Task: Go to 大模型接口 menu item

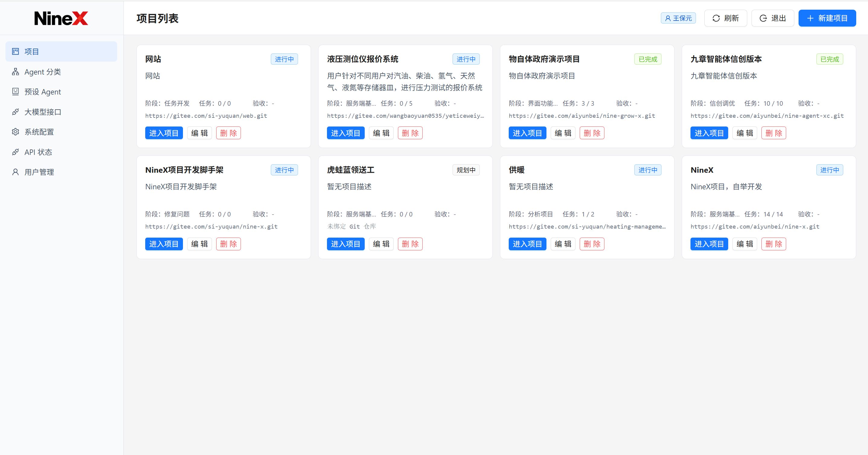Action: (61, 112)
